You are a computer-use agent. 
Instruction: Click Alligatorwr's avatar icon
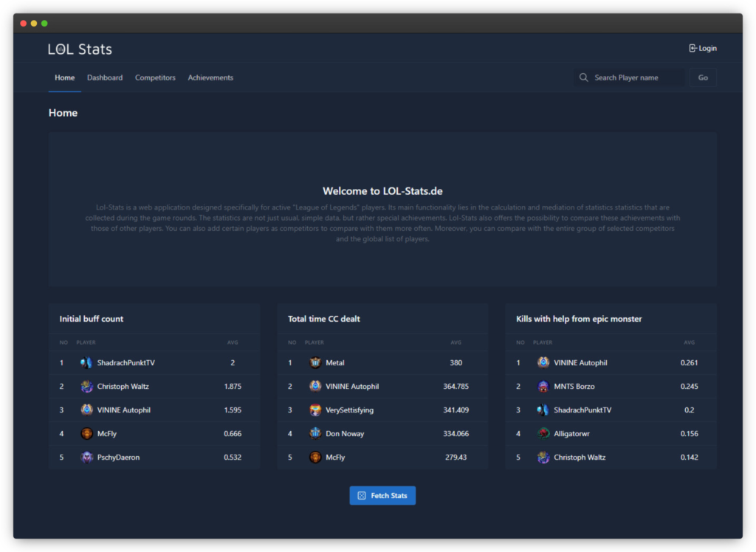pyautogui.click(x=543, y=434)
